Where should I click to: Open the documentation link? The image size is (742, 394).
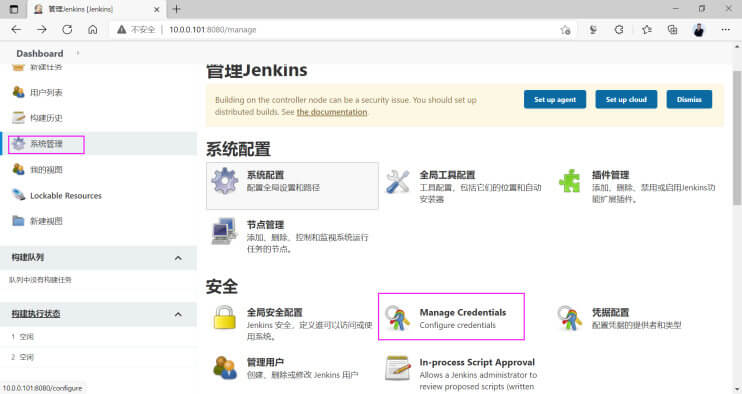pos(332,112)
